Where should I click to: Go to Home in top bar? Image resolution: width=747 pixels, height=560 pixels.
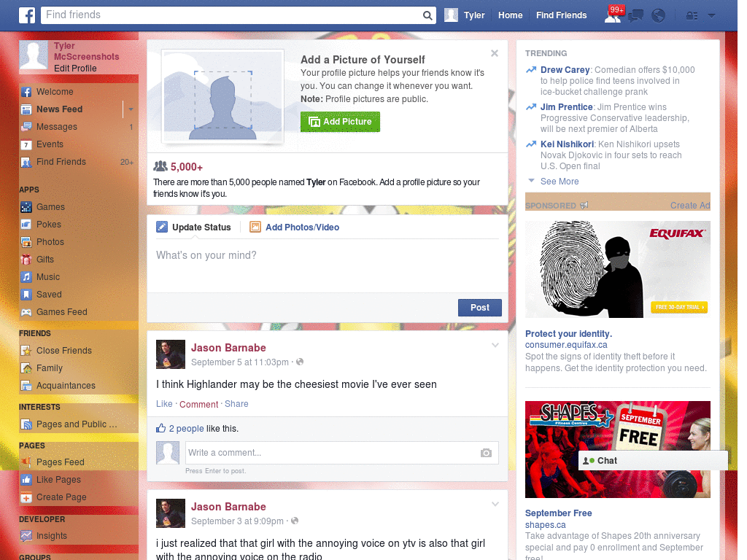click(x=510, y=15)
